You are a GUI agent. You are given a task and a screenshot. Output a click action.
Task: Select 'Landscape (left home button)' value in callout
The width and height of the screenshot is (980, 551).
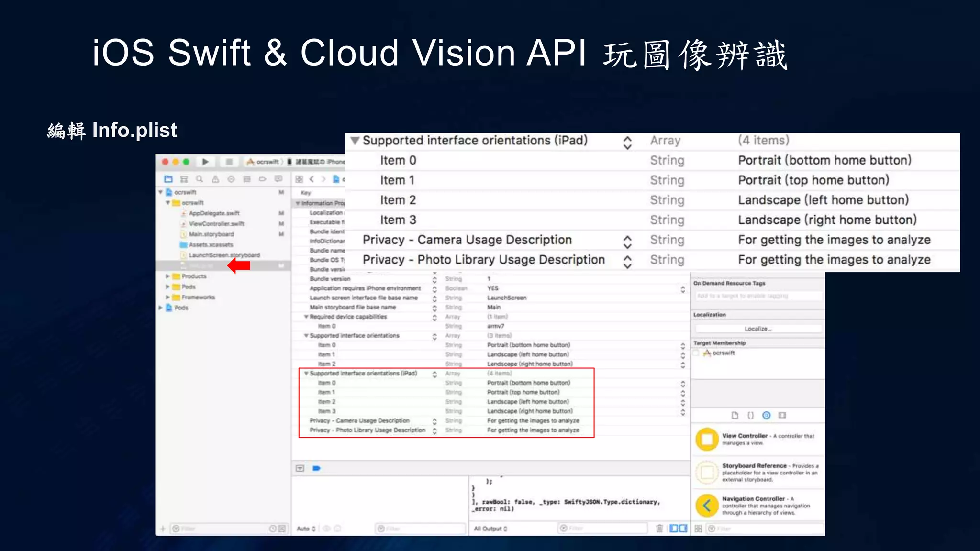pyautogui.click(x=823, y=200)
